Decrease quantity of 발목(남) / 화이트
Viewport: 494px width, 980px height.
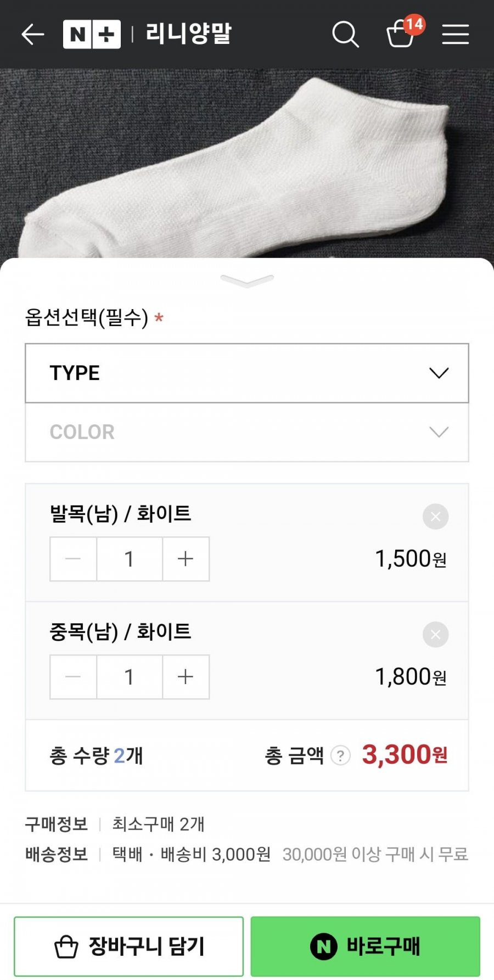[x=73, y=559]
